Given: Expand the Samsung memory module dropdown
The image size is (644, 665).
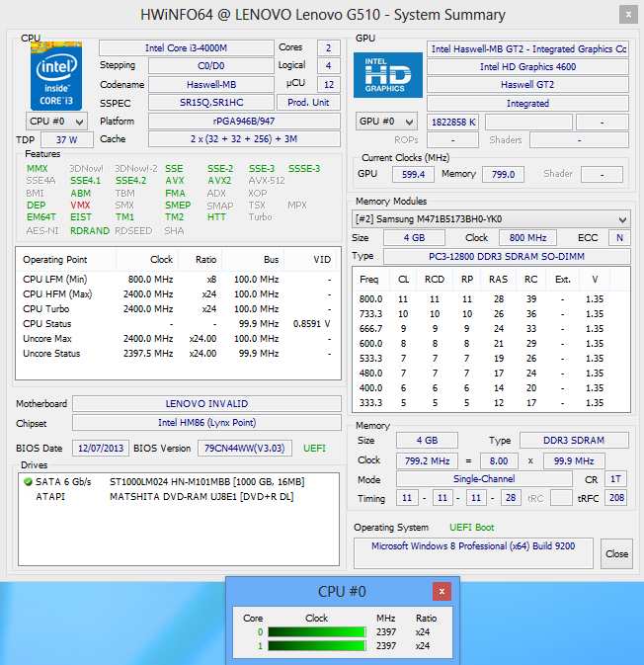Looking at the screenshot, I should point(491,219).
